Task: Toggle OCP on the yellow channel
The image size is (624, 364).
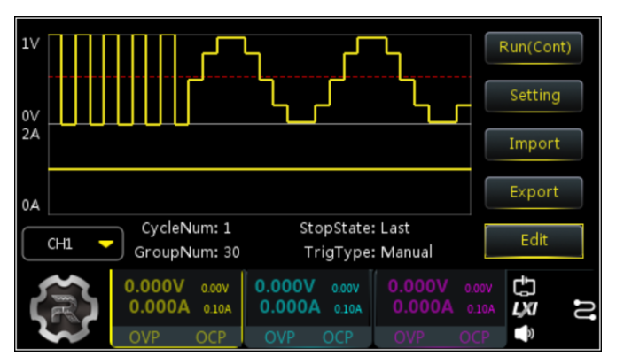Action: click(x=211, y=337)
